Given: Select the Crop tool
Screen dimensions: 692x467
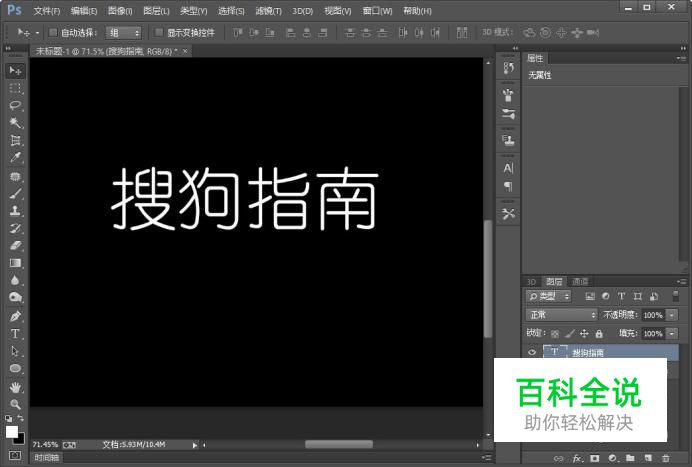Looking at the screenshot, I should 15,140.
